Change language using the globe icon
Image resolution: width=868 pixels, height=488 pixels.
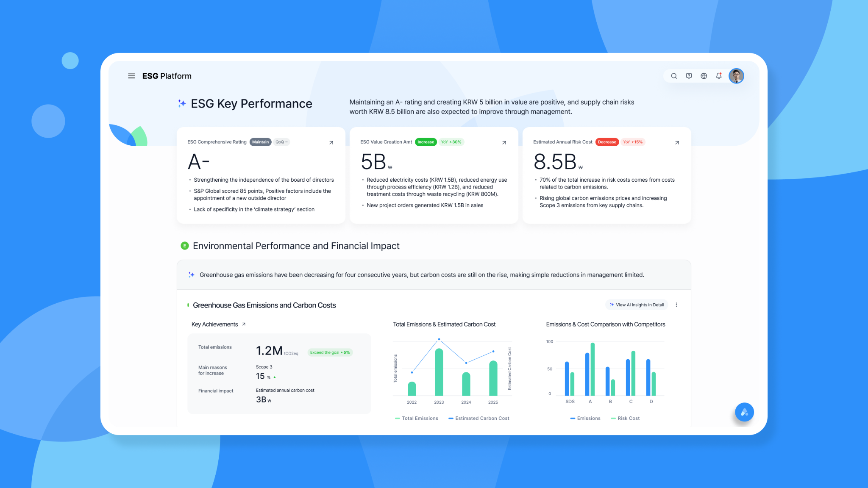pyautogui.click(x=704, y=76)
